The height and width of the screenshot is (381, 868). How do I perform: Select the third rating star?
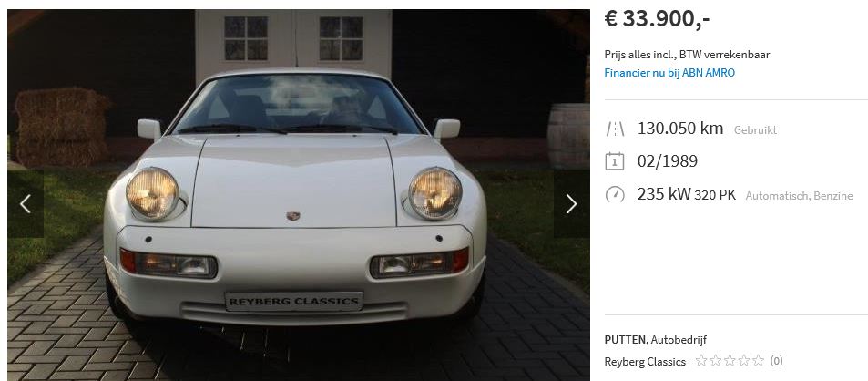click(x=730, y=361)
